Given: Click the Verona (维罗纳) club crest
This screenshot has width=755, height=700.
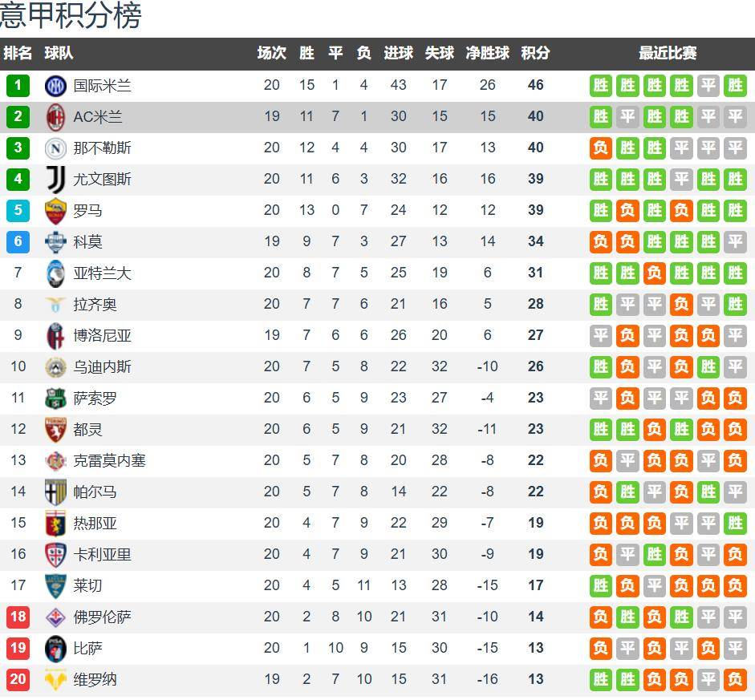Looking at the screenshot, I should [x=55, y=680].
